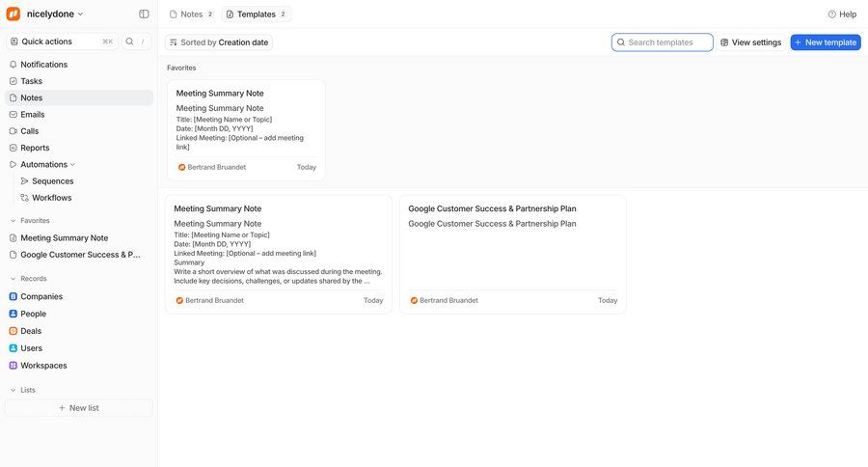868x467 pixels.
Task: Collapse the sidebar panel icon
Action: click(144, 14)
